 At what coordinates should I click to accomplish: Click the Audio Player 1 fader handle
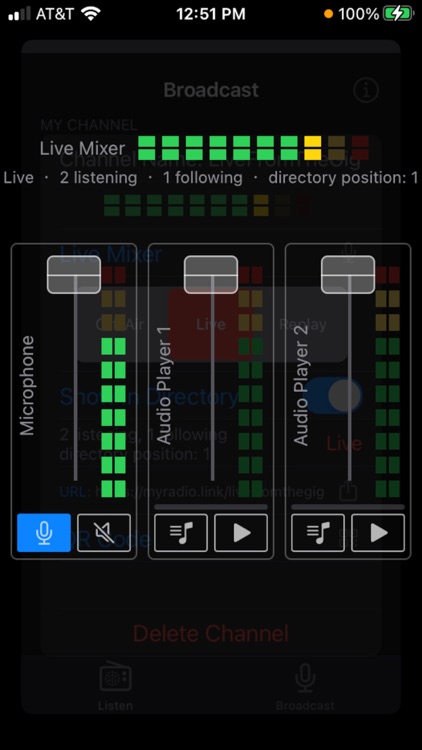coord(211,275)
